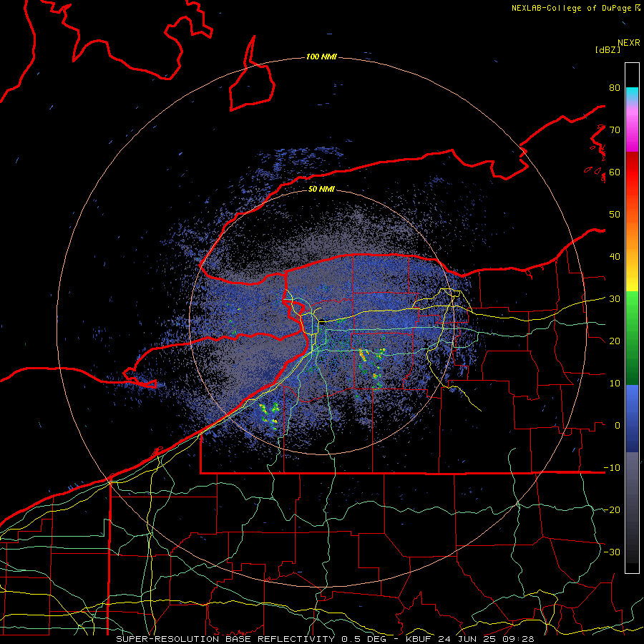Click the NEXR label above color scale
The width and height of the screenshot is (644, 644).
coord(628,43)
